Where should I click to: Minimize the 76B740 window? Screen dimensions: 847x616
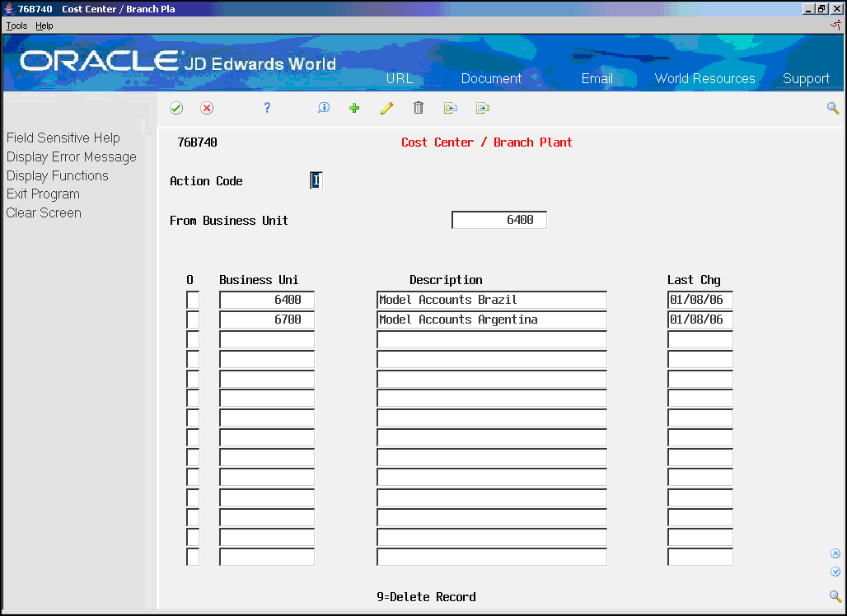point(808,8)
